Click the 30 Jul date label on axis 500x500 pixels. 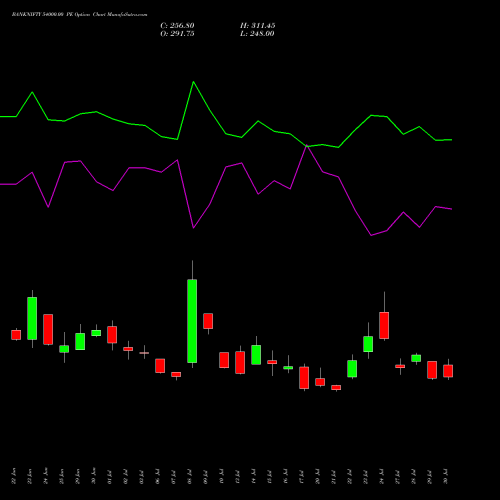pyautogui.click(x=446, y=476)
